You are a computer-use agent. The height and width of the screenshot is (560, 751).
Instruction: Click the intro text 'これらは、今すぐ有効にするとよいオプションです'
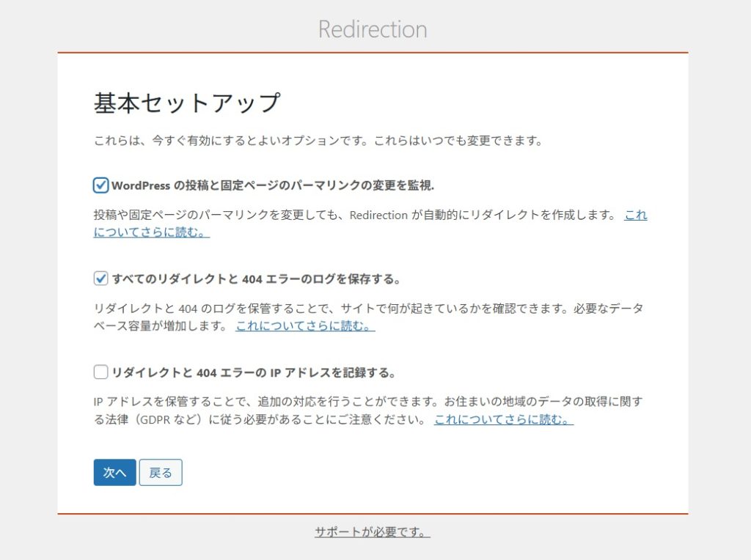[x=230, y=141]
